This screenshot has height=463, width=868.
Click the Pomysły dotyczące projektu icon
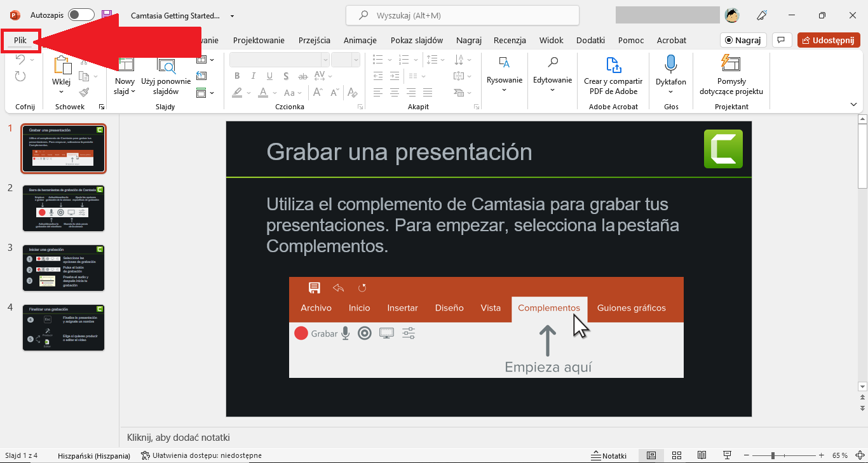pyautogui.click(x=731, y=64)
